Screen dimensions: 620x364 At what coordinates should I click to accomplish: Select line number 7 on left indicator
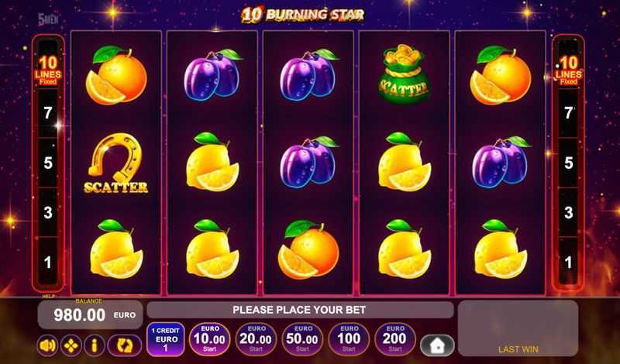tap(48, 113)
